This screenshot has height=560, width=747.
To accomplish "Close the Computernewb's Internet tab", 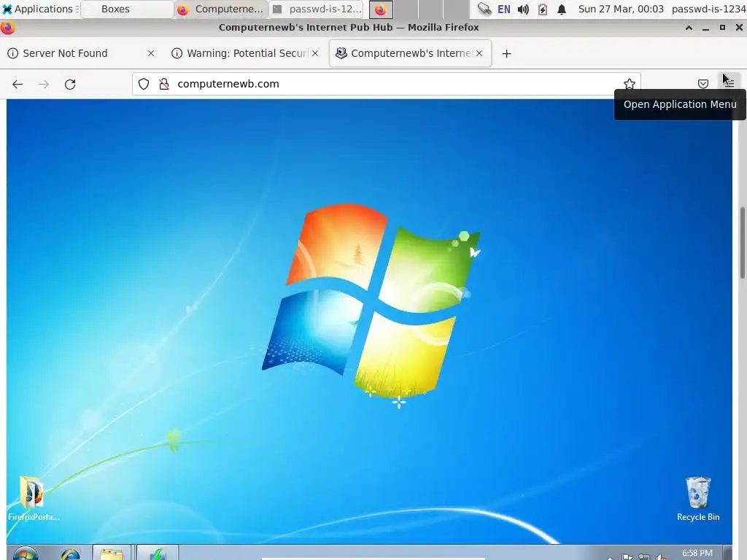I will pos(479,53).
